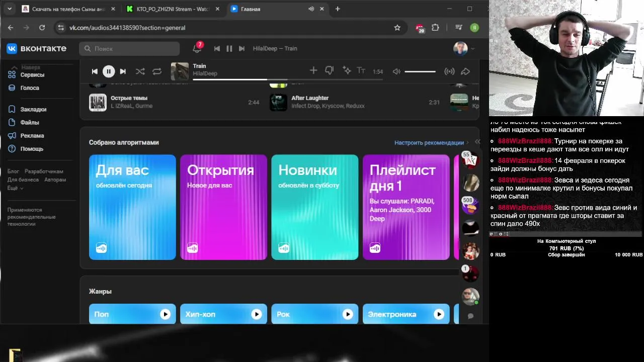Dislike the current track with thumbs-down icon
Viewport: 644px width, 362px height.
coord(330,71)
